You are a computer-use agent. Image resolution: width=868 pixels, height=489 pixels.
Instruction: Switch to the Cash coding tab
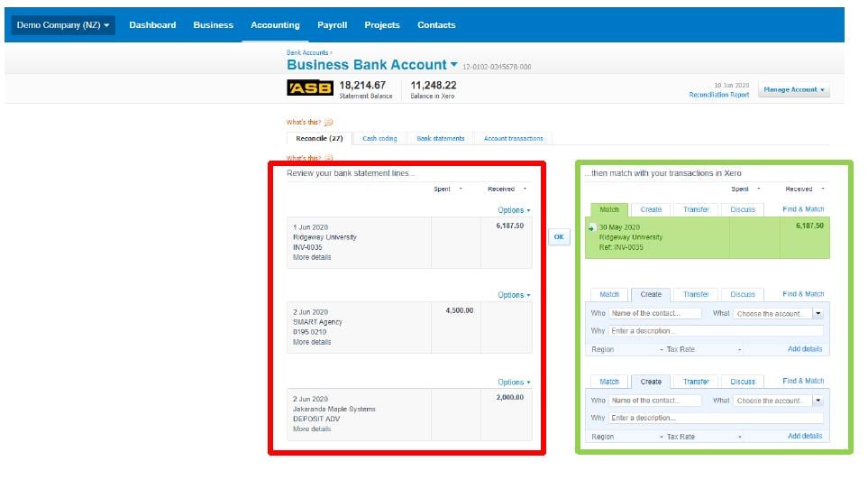[379, 139]
